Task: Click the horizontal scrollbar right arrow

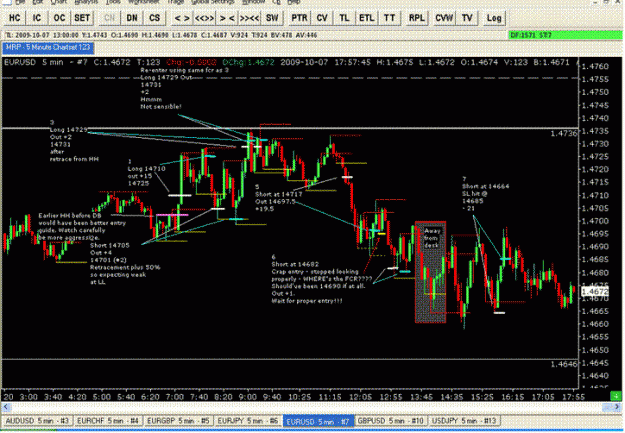Action: click(616, 407)
